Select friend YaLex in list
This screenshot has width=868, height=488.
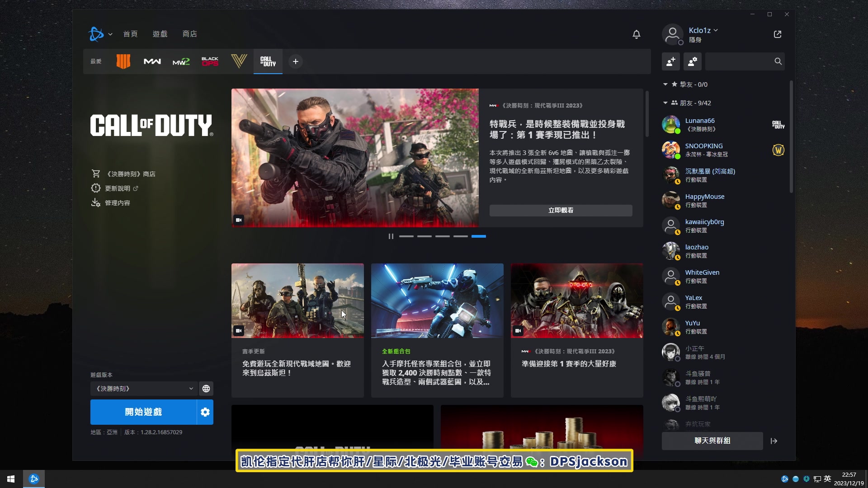723,302
